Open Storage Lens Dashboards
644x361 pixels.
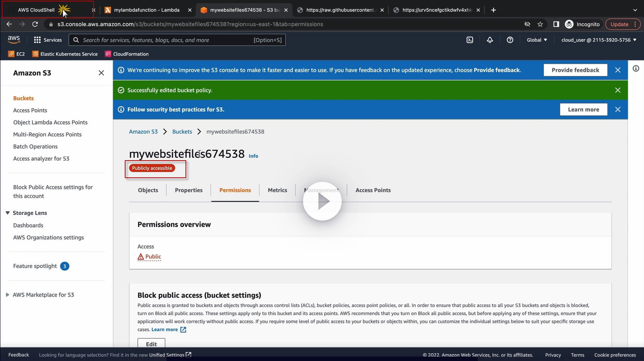tap(28, 225)
